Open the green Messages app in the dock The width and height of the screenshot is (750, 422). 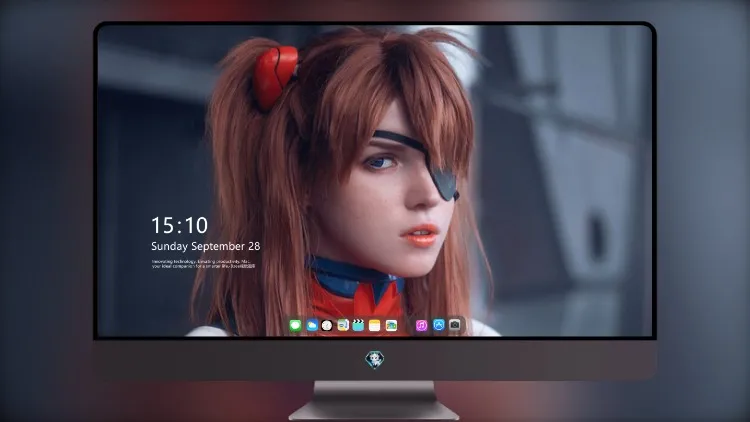(x=296, y=325)
